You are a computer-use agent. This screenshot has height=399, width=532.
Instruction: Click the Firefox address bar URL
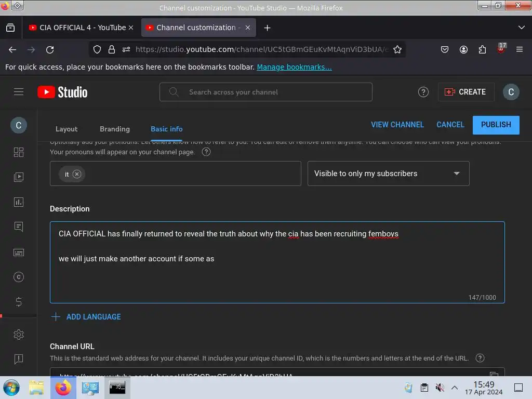[x=262, y=49]
